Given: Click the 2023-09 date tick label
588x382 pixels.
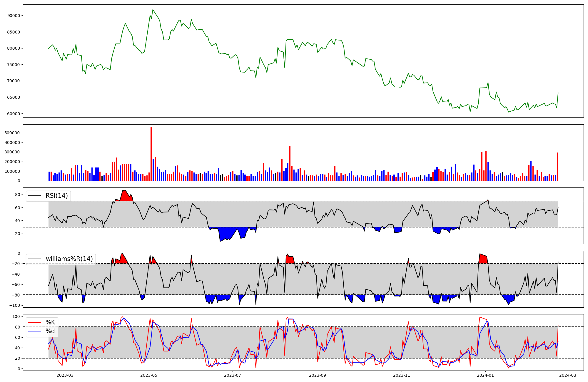Looking at the screenshot, I should 318,375.
